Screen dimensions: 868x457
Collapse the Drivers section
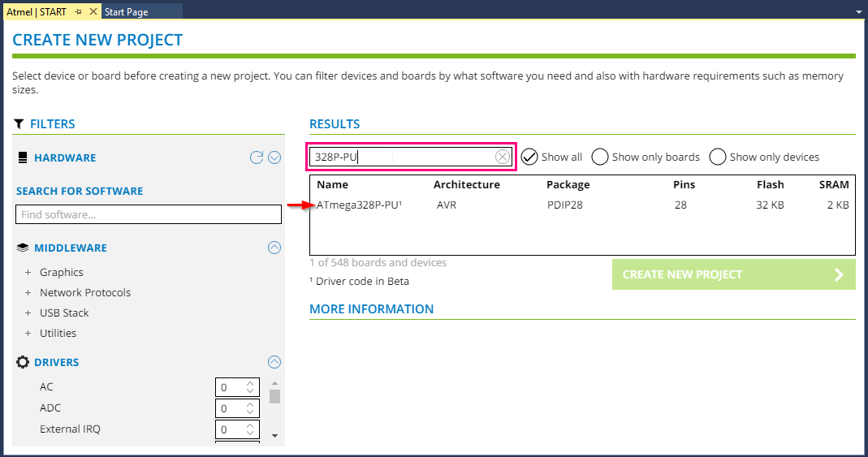point(274,362)
